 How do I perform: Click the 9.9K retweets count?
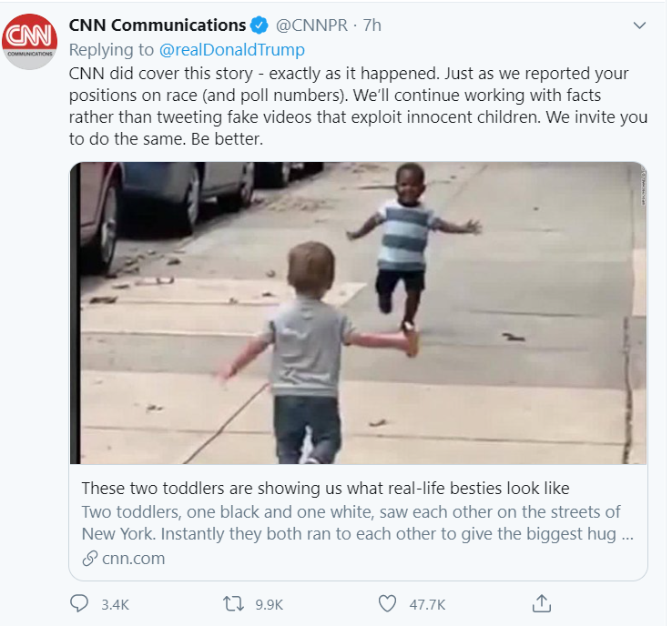point(270,603)
